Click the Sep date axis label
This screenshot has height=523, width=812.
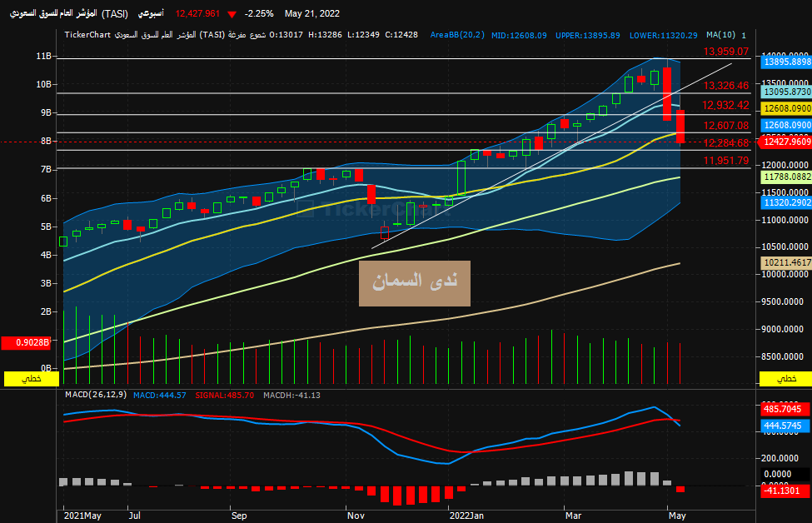[x=239, y=516]
